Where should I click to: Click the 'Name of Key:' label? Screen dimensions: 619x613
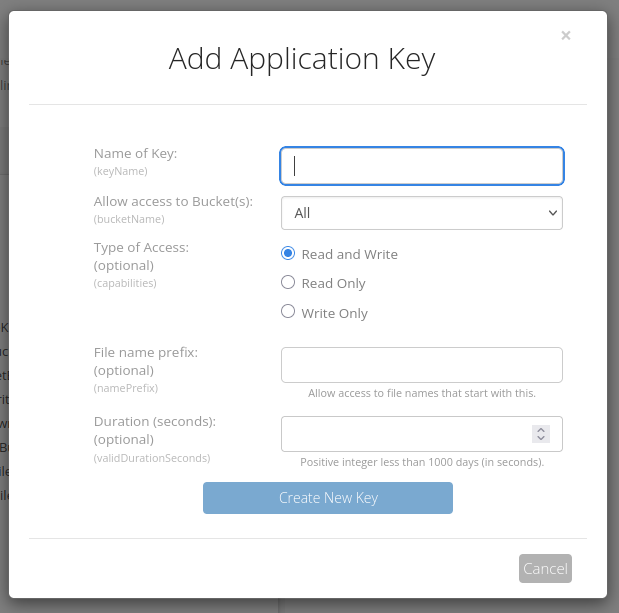tap(135, 153)
